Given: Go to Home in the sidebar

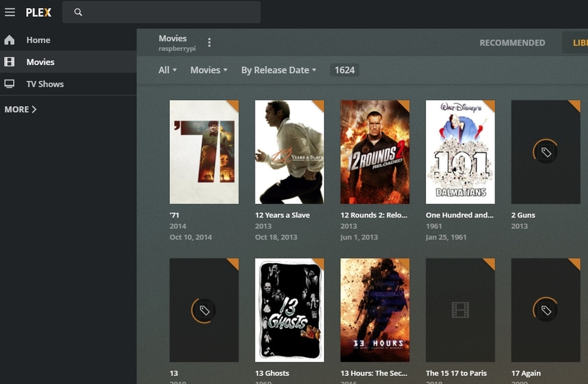Looking at the screenshot, I should click(x=69, y=40).
